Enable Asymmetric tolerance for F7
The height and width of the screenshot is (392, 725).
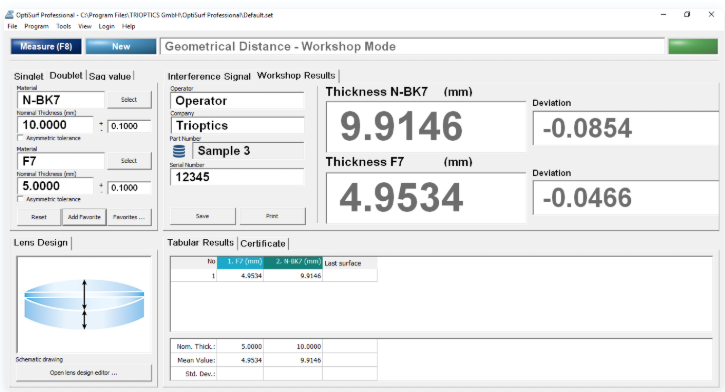[x=20, y=199]
